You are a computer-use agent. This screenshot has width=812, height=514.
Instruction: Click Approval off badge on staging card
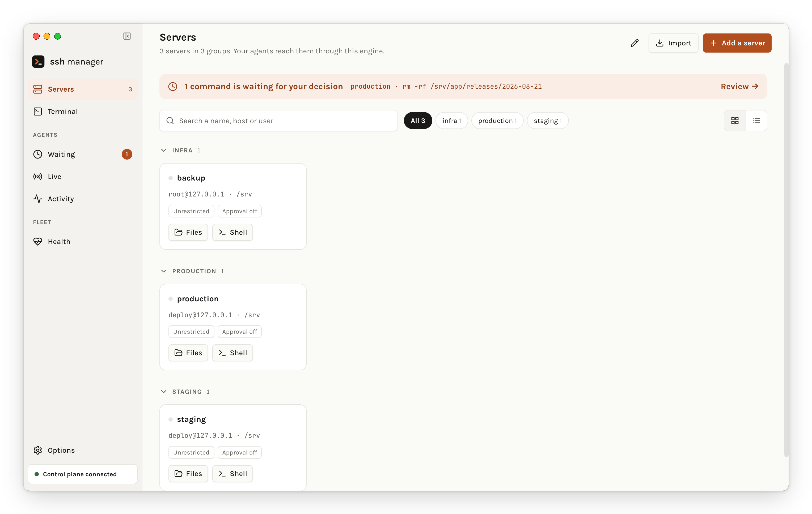coord(239,452)
